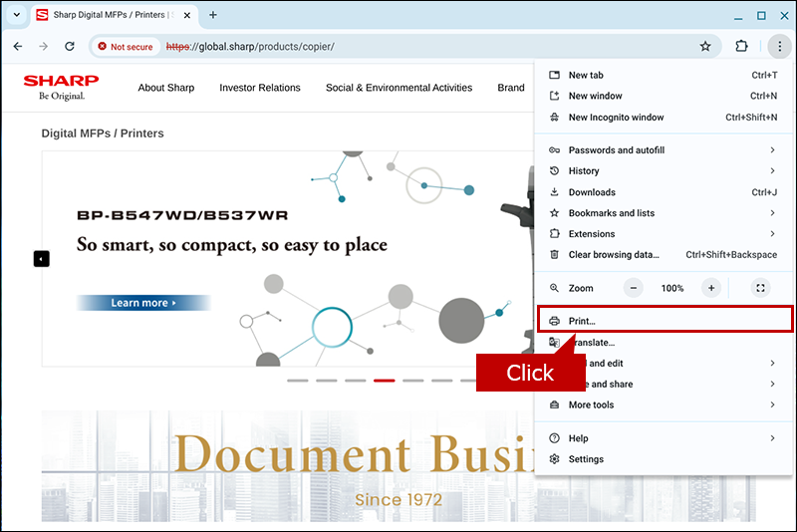This screenshot has width=797, height=532.
Task: Open Extensions submenu in menu
Action: (x=664, y=234)
